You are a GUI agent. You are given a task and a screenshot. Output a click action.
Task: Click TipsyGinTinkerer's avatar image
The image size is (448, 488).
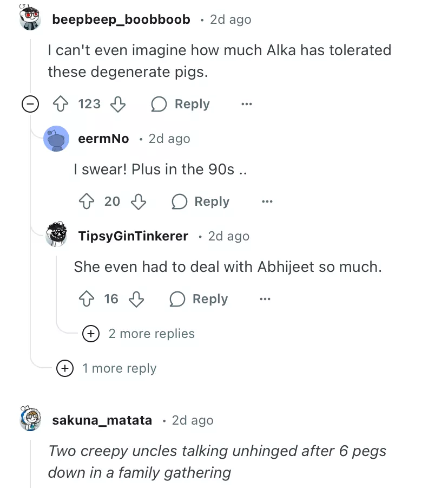(x=56, y=235)
